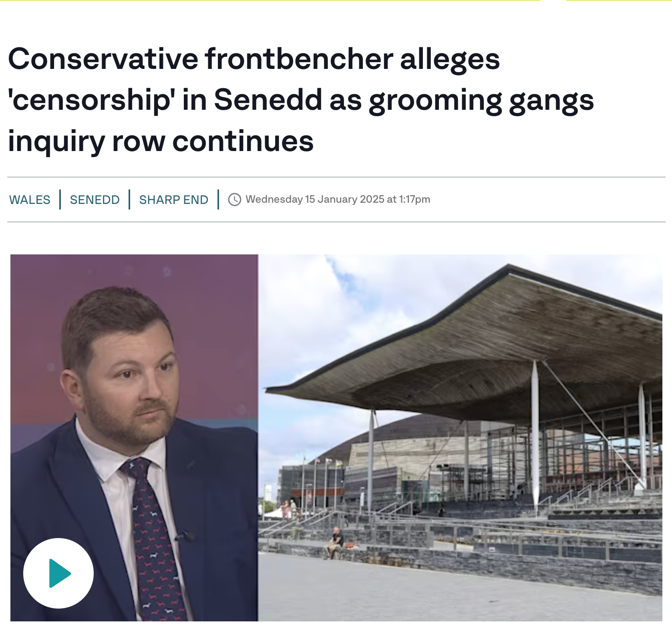672x629 pixels.
Task: Play the article video
Action: click(x=58, y=573)
